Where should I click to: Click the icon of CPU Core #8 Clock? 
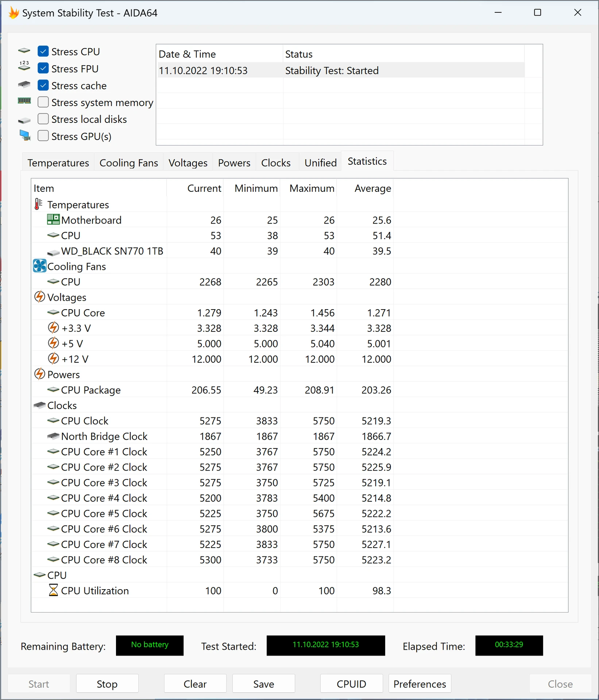[53, 559]
